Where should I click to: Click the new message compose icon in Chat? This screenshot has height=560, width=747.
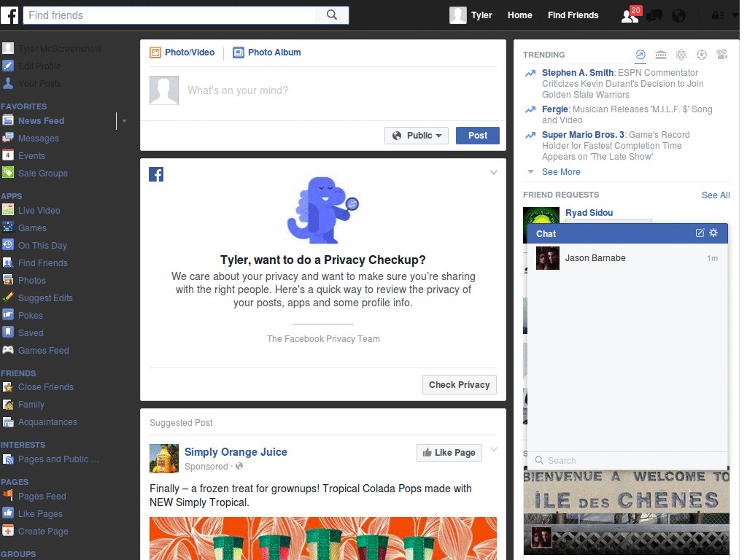tap(700, 233)
